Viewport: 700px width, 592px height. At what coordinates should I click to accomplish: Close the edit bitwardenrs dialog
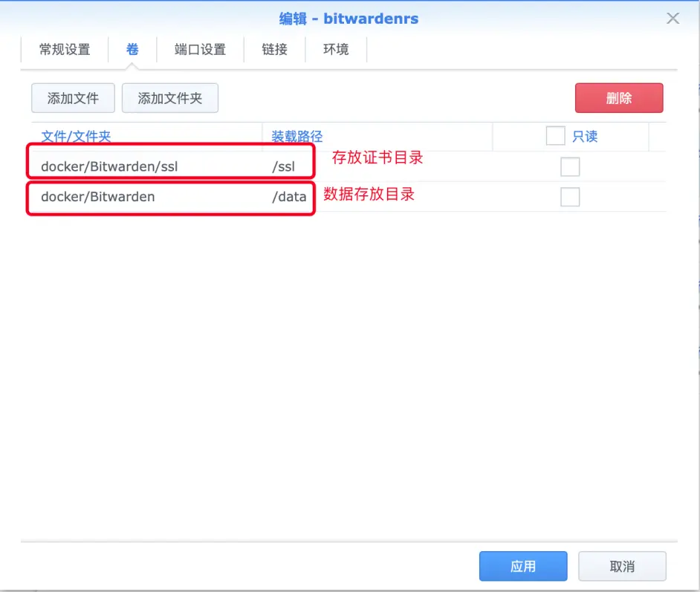click(673, 19)
